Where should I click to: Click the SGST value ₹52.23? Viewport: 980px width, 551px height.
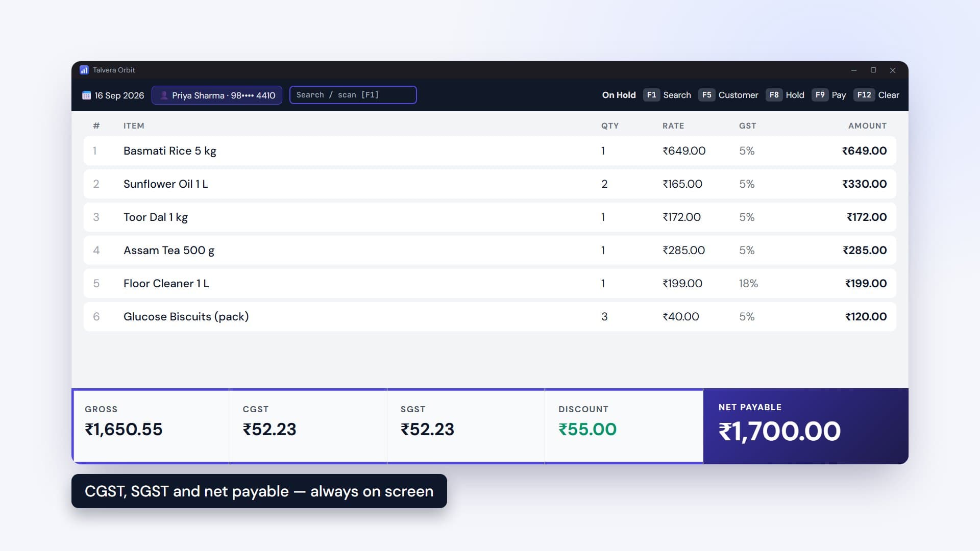point(427,429)
